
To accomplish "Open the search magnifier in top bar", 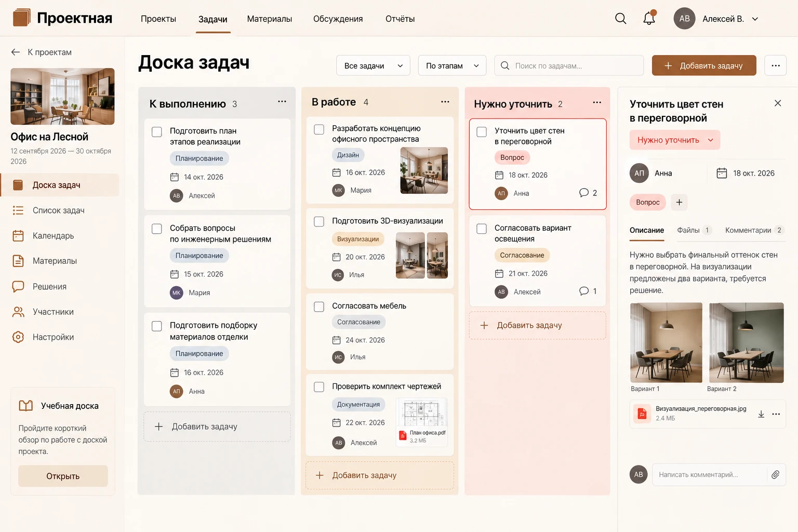I will pos(620,19).
